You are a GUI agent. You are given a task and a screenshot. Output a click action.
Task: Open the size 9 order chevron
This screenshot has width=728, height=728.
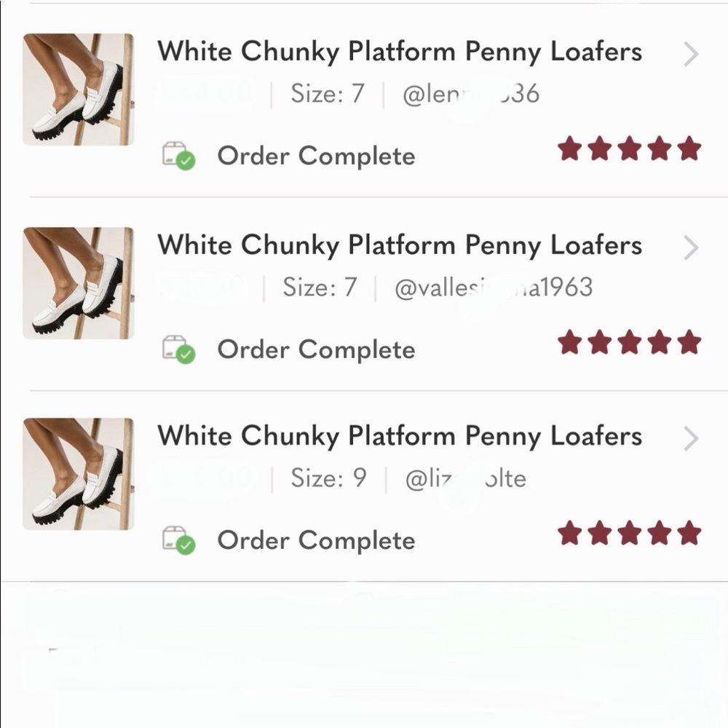tap(691, 439)
